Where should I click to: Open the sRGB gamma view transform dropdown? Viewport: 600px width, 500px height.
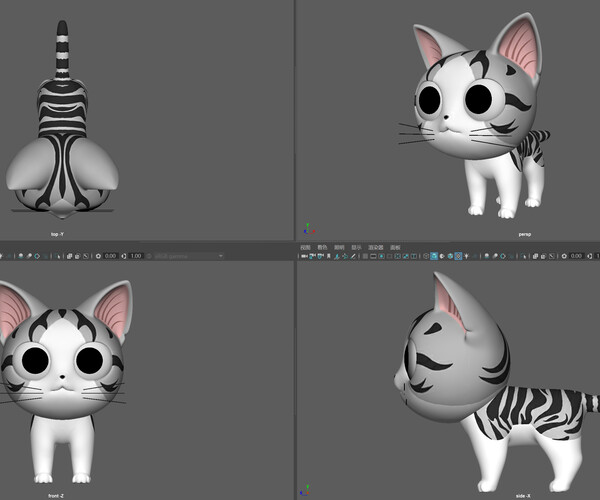click(x=189, y=256)
